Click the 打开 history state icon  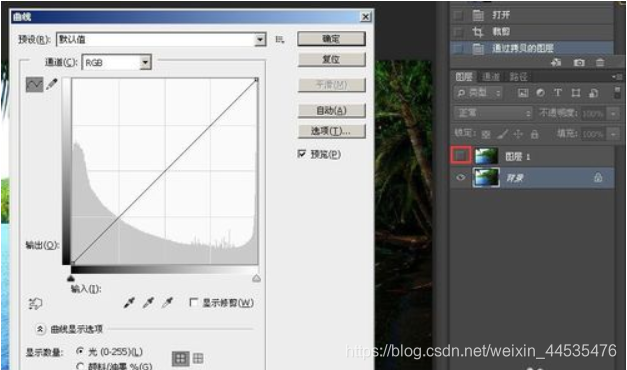478,15
